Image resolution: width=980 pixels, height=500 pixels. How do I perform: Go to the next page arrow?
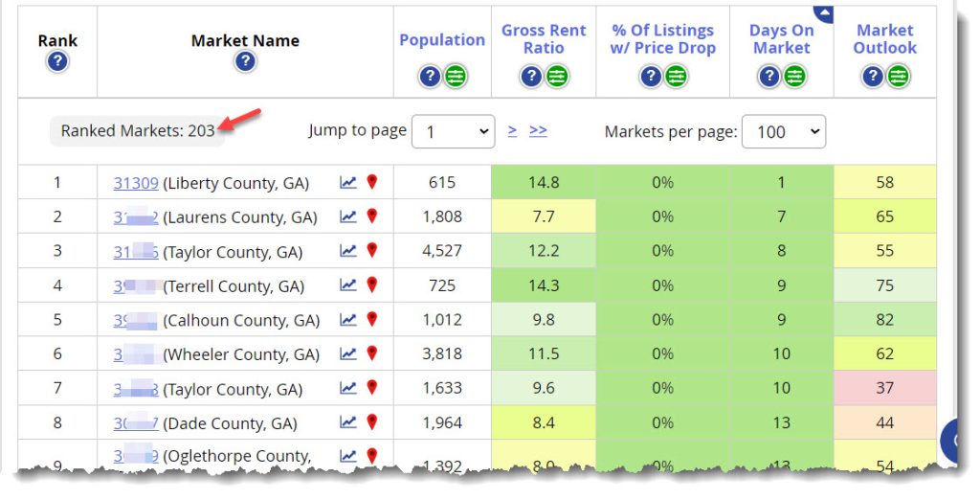pyautogui.click(x=513, y=130)
